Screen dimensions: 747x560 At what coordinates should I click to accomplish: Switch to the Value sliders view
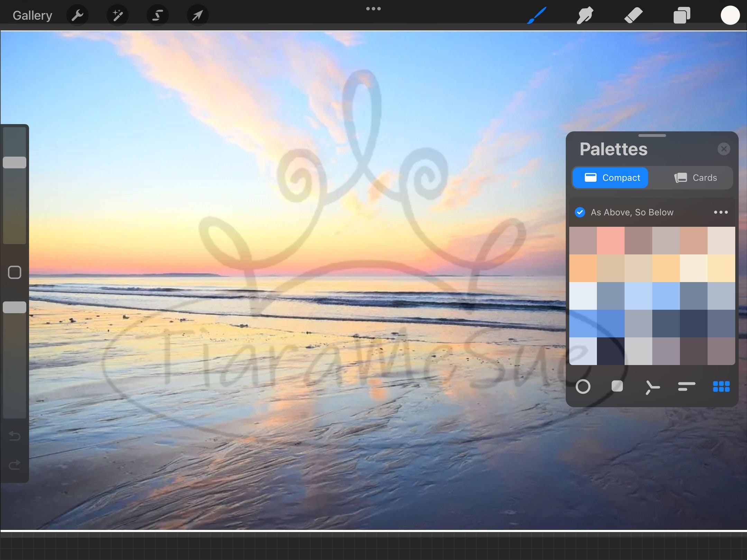tap(685, 386)
